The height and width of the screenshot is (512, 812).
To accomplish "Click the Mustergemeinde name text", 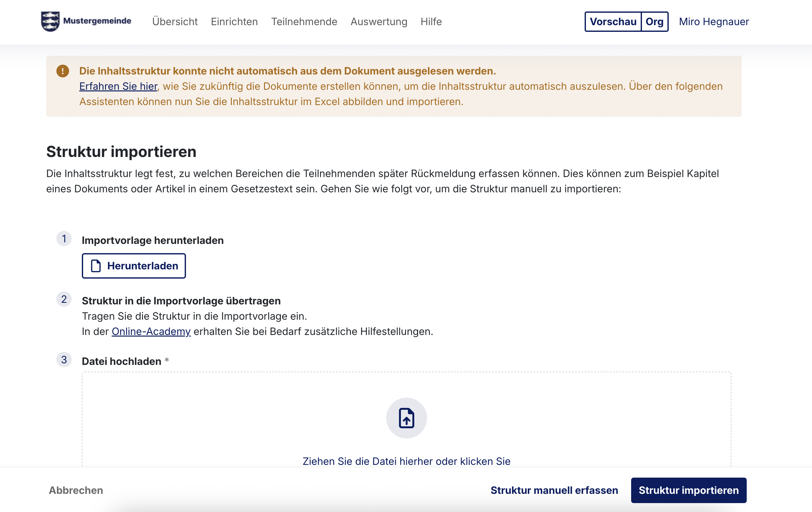I will (97, 21).
